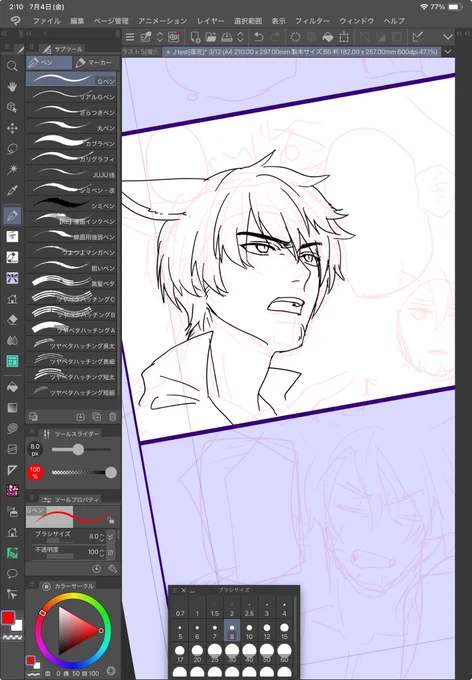This screenshot has height=680, width=472.
Task: Choose the 丸ペン sub tool
Action: [72, 127]
